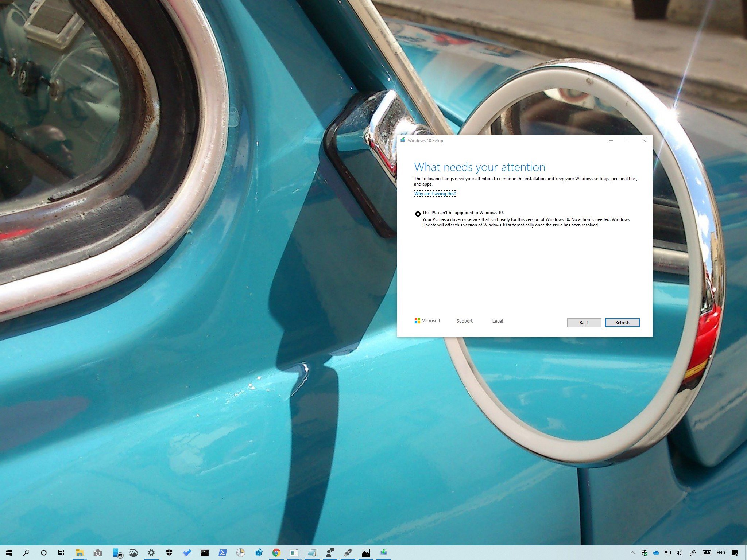This screenshot has height=560, width=747.
Task: Open the Settings gear icon in taskbar
Action: (152, 552)
